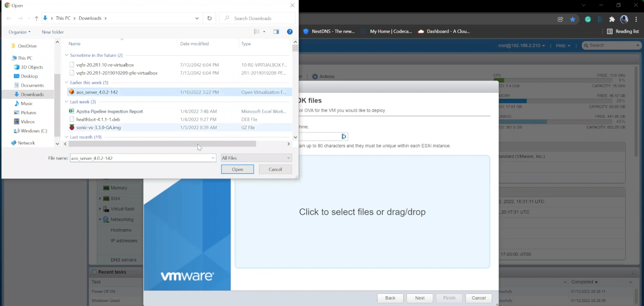644x306 pixels.
Task: Click Cancel in the Open dialog
Action: click(x=275, y=169)
